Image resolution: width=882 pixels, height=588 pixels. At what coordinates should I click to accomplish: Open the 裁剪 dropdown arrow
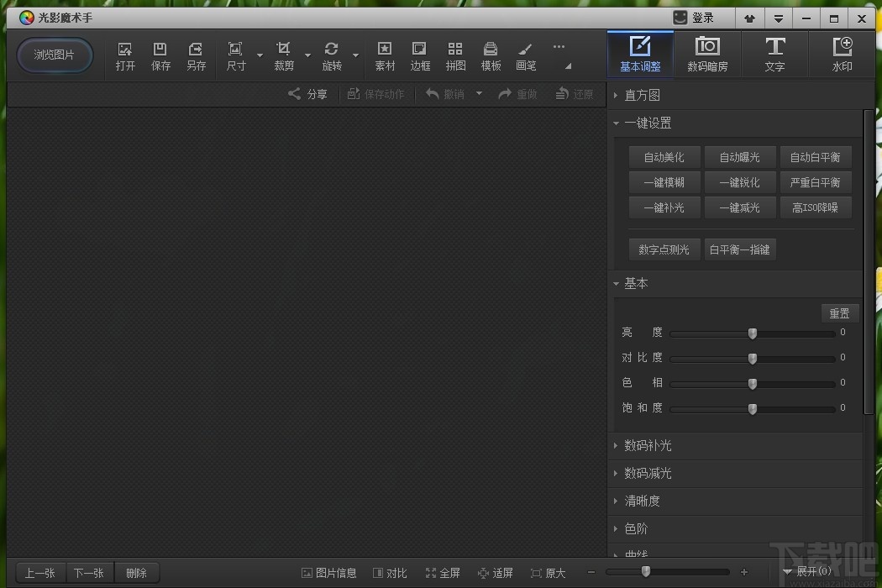pyautogui.click(x=307, y=55)
